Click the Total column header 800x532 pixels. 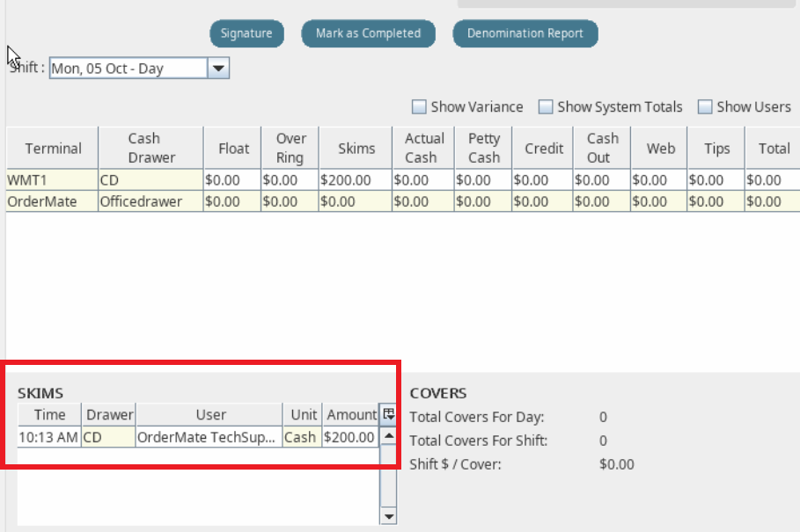(773, 149)
